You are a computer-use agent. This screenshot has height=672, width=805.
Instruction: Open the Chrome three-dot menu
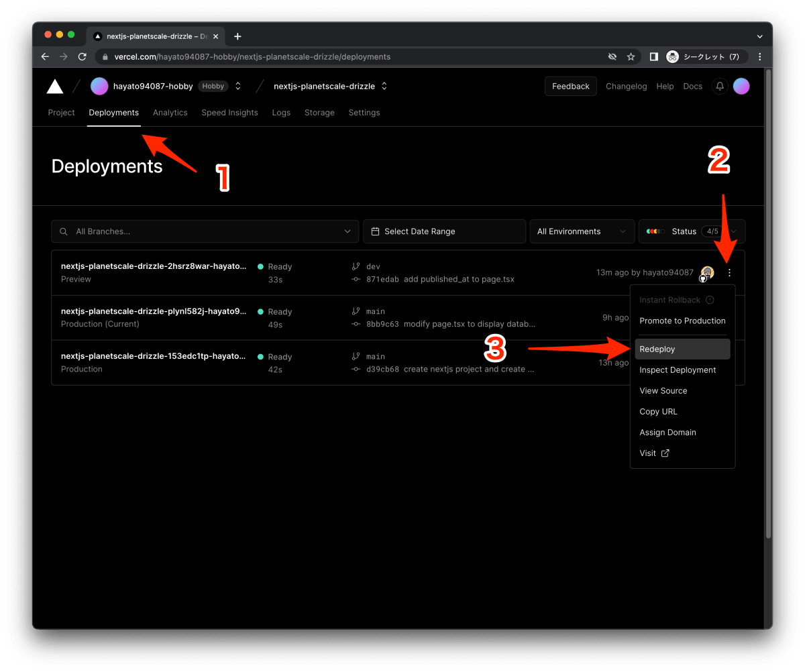pyautogui.click(x=759, y=57)
